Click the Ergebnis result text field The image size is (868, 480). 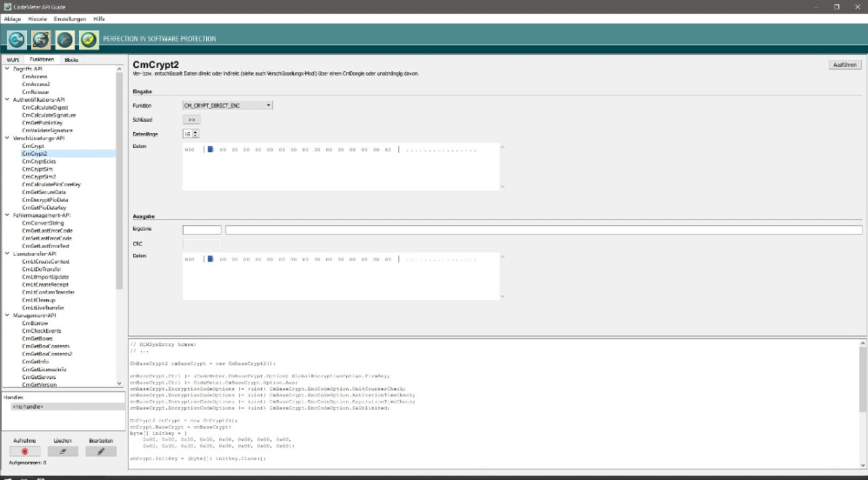point(202,231)
